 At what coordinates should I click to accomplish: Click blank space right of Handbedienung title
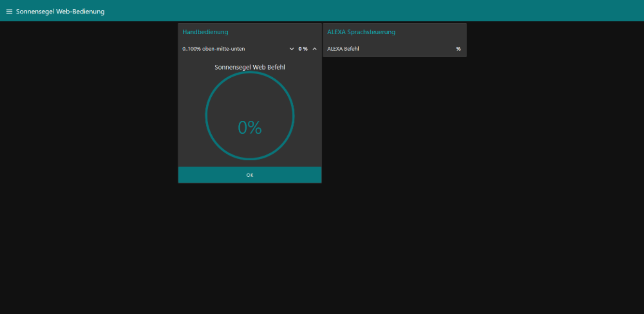click(275, 32)
